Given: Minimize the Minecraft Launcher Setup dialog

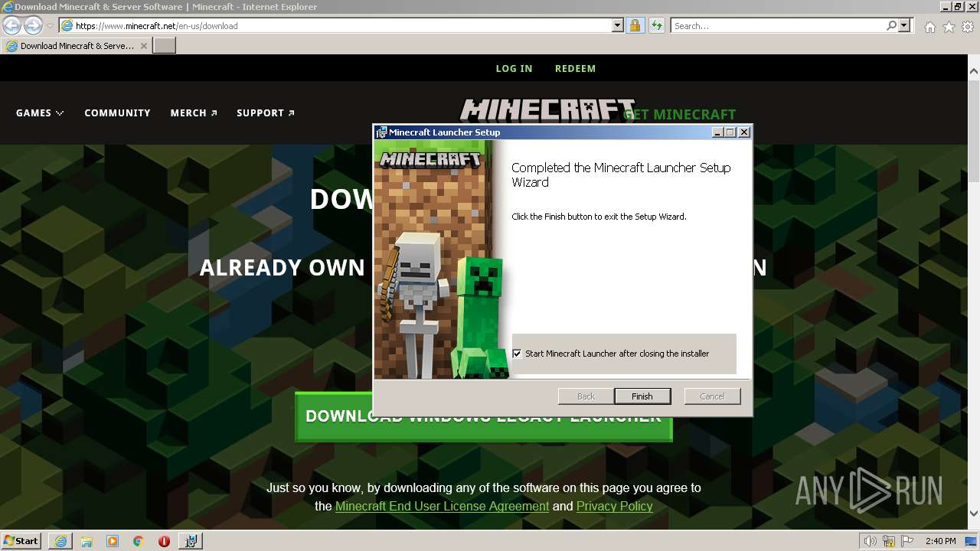Looking at the screenshot, I should click(717, 132).
